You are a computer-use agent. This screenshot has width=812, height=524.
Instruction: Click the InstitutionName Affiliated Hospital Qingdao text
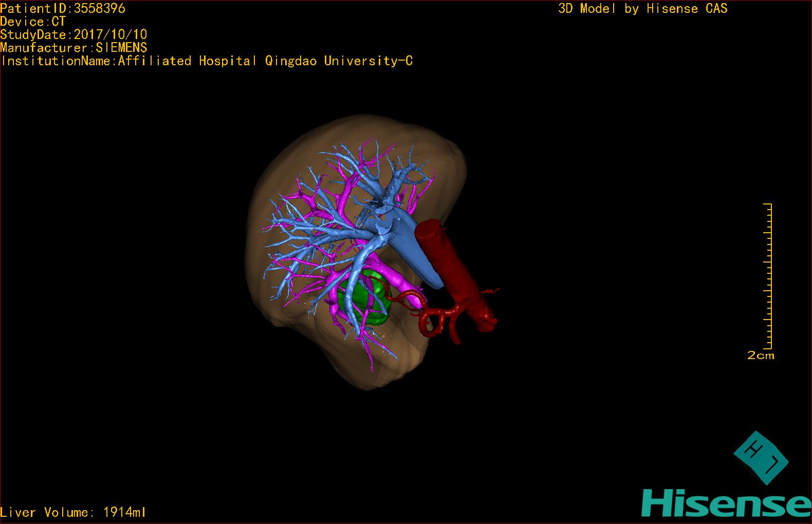pyautogui.click(x=207, y=61)
